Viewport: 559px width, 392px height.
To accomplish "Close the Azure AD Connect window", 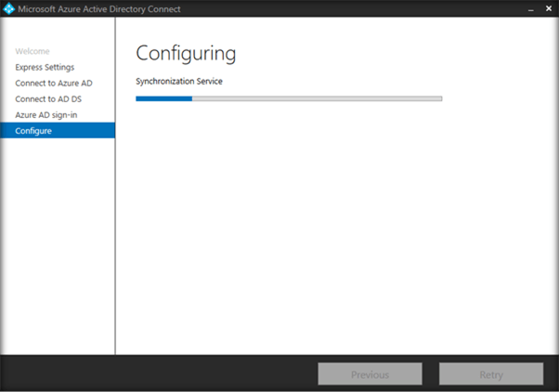I will tap(549, 8).
